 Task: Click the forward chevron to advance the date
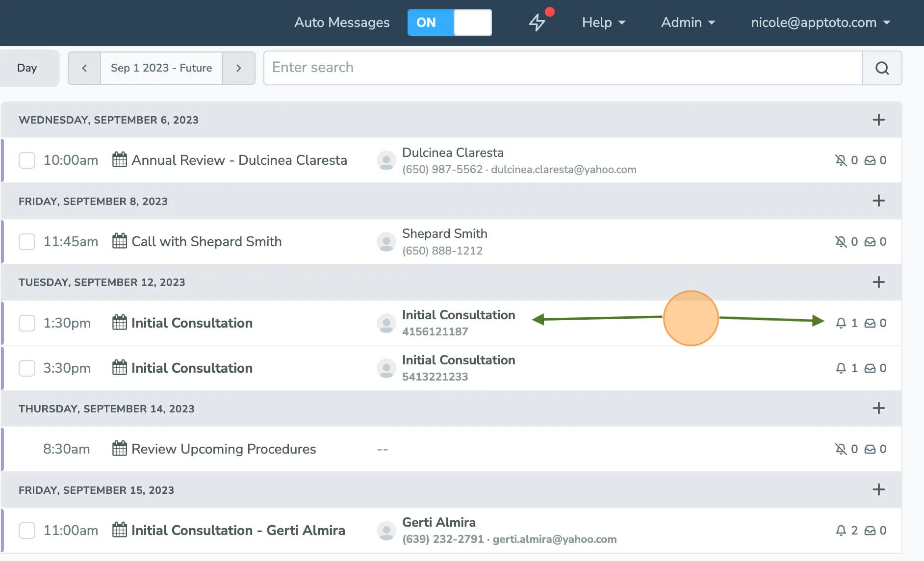pyautogui.click(x=239, y=68)
